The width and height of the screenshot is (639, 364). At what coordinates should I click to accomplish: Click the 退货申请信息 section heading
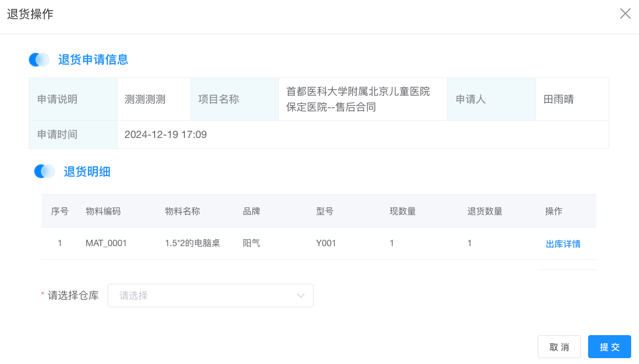click(93, 60)
